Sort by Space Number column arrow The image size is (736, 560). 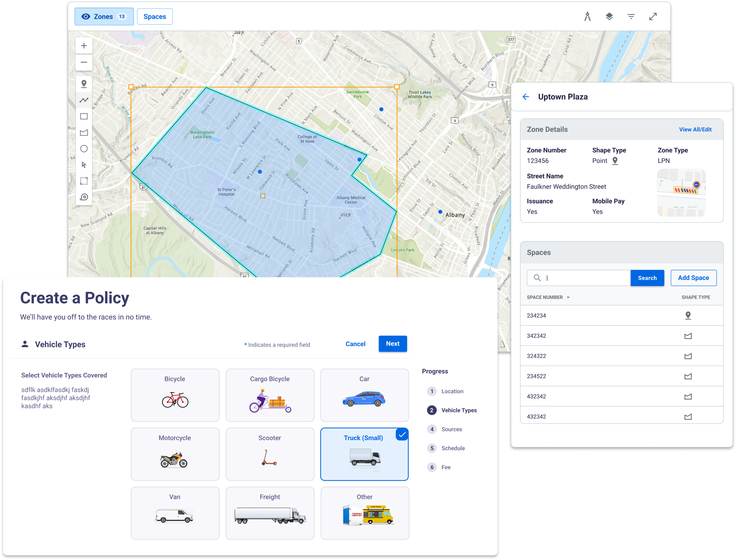coord(568,297)
